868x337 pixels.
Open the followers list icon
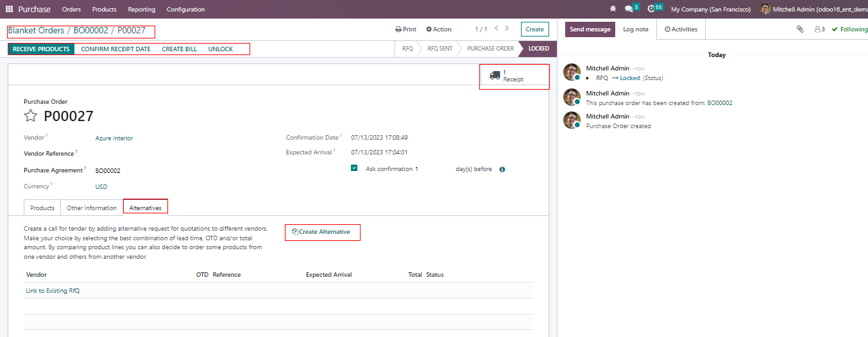click(x=819, y=29)
